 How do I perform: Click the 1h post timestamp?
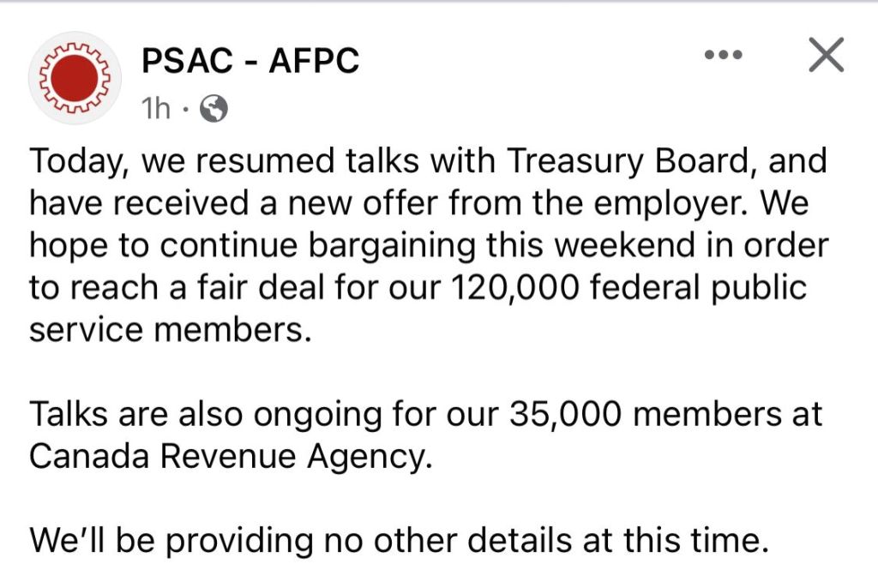(156, 109)
